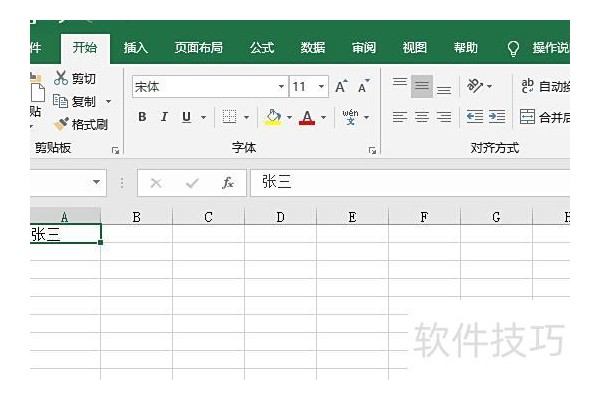Click the 复制 button label

tap(83, 101)
